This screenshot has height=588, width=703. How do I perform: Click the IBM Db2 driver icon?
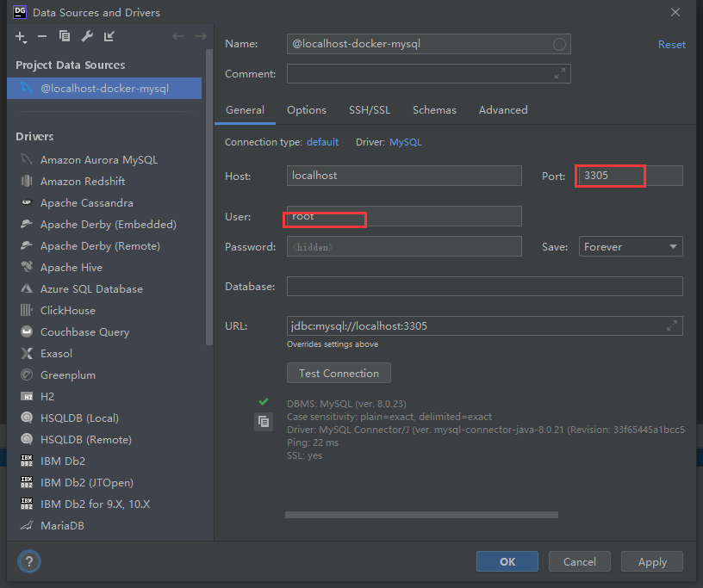tap(27, 461)
